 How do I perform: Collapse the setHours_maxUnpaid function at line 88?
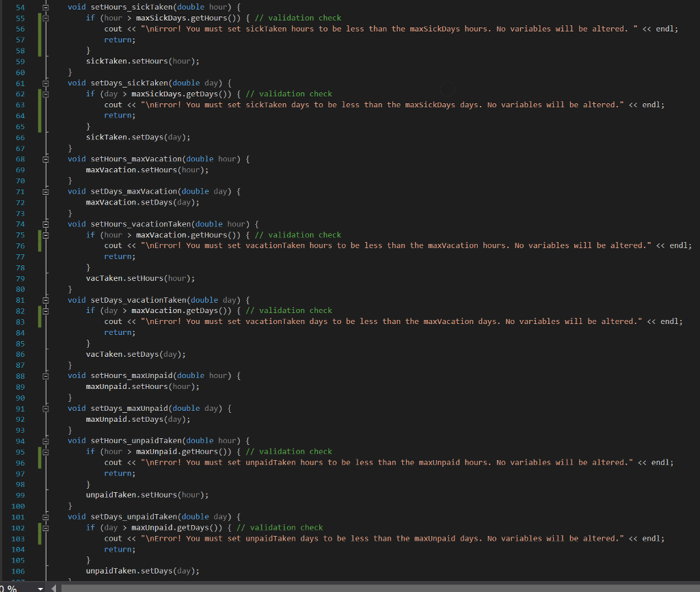pyautogui.click(x=46, y=376)
